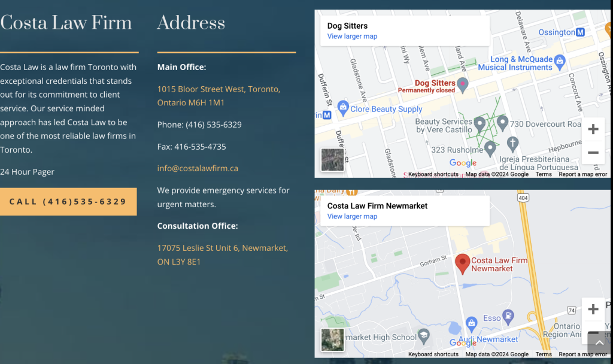Click the 1015 Bloor Street West address link

pyautogui.click(x=219, y=95)
